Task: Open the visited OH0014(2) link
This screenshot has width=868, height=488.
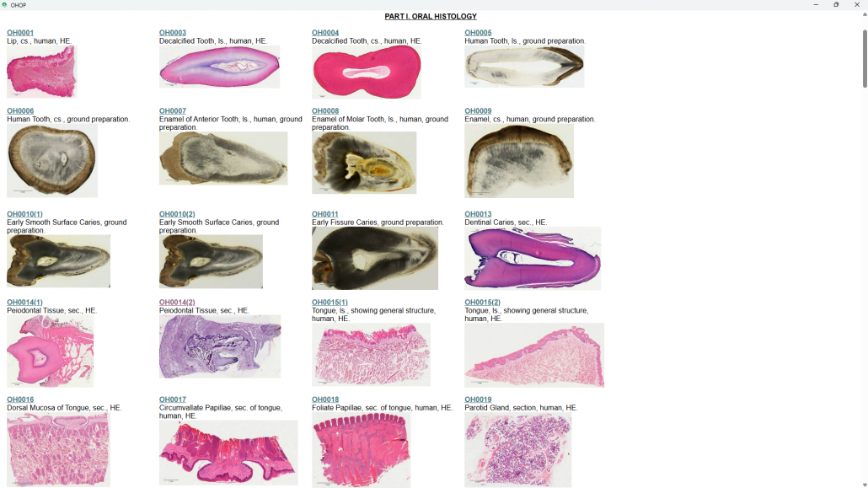Action: (x=177, y=302)
